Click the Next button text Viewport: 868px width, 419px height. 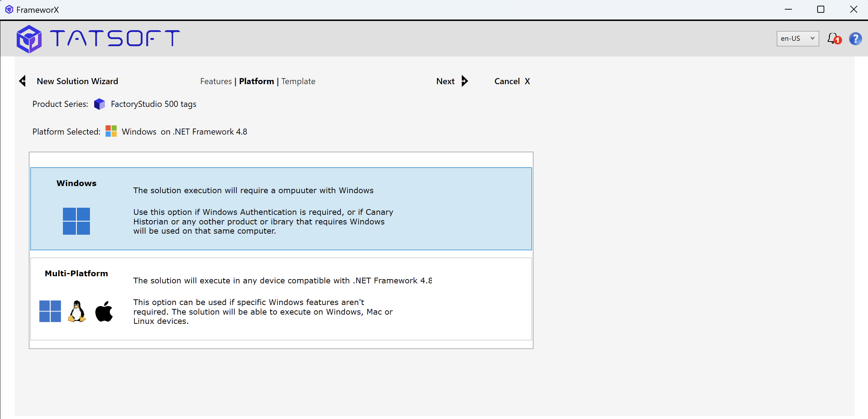click(x=445, y=81)
